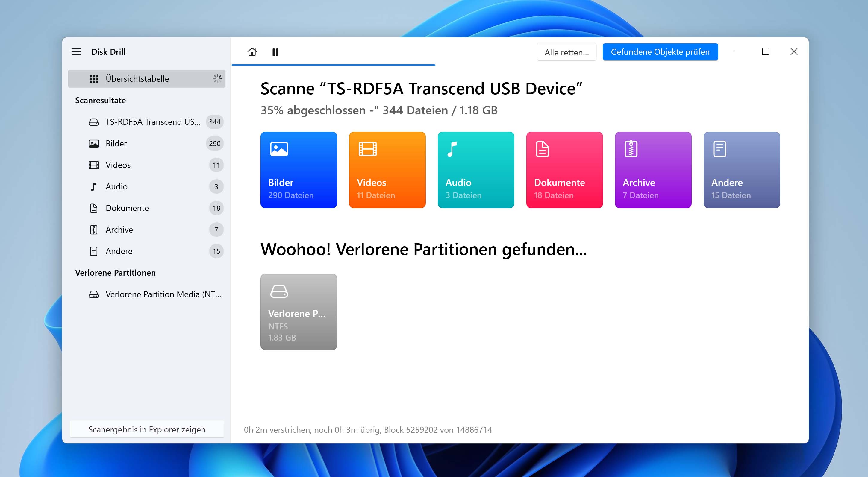The width and height of the screenshot is (868, 477).
Task: Click the Alle retten button
Action: [566, 52]
